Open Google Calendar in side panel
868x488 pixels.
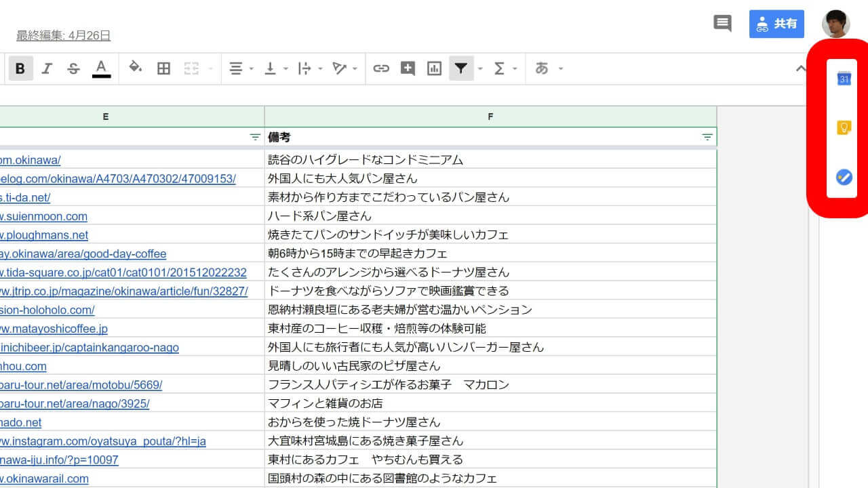click(844, 79)
